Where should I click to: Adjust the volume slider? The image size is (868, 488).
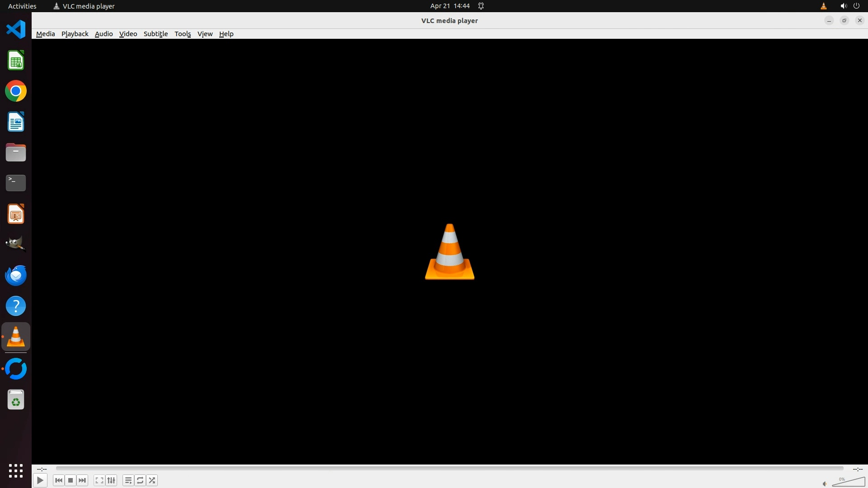pyautogui.click(x=848, y=482)
